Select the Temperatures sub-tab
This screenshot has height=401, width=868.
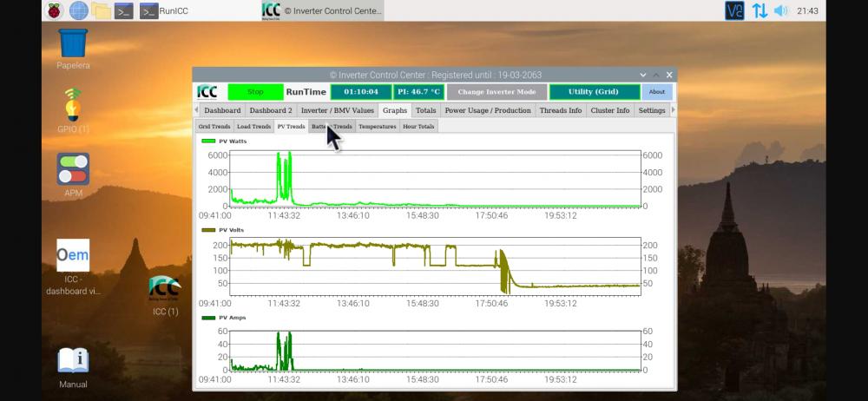point(377,126)
